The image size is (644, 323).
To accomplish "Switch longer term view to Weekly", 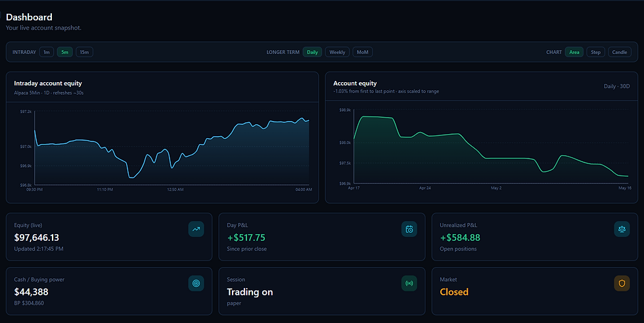I will tap(337, 52).
